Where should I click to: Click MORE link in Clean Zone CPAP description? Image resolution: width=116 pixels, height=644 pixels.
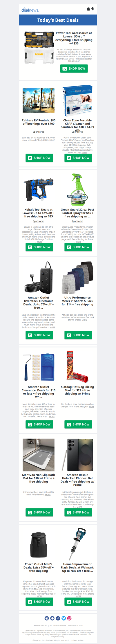[84, 152]
